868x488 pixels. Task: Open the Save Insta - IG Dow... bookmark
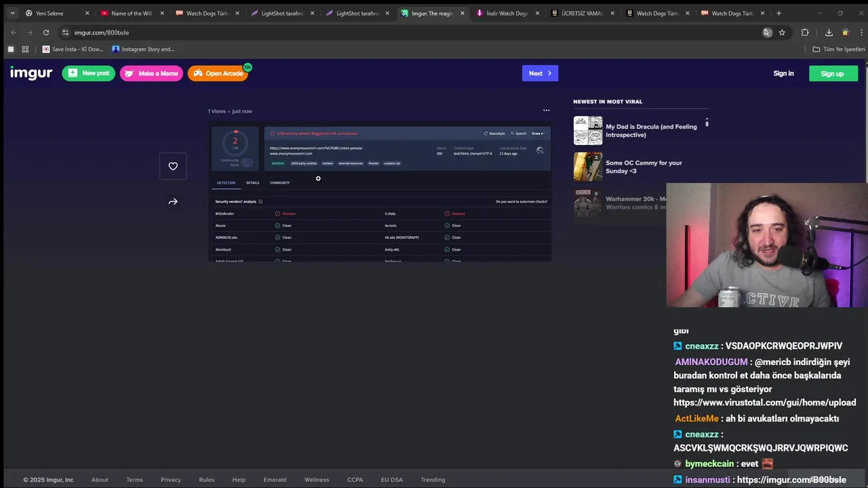coord(73,49)
